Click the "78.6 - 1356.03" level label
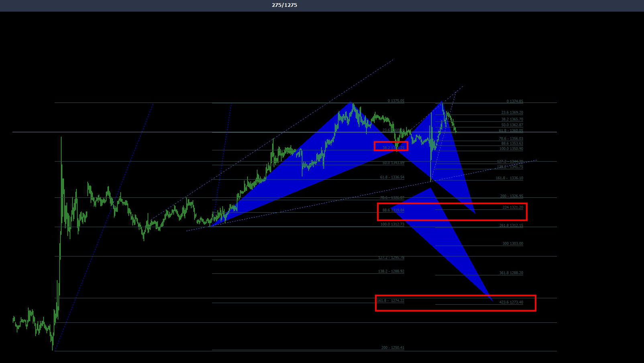This screenshot has height=363, width=644. click(511, 139)
